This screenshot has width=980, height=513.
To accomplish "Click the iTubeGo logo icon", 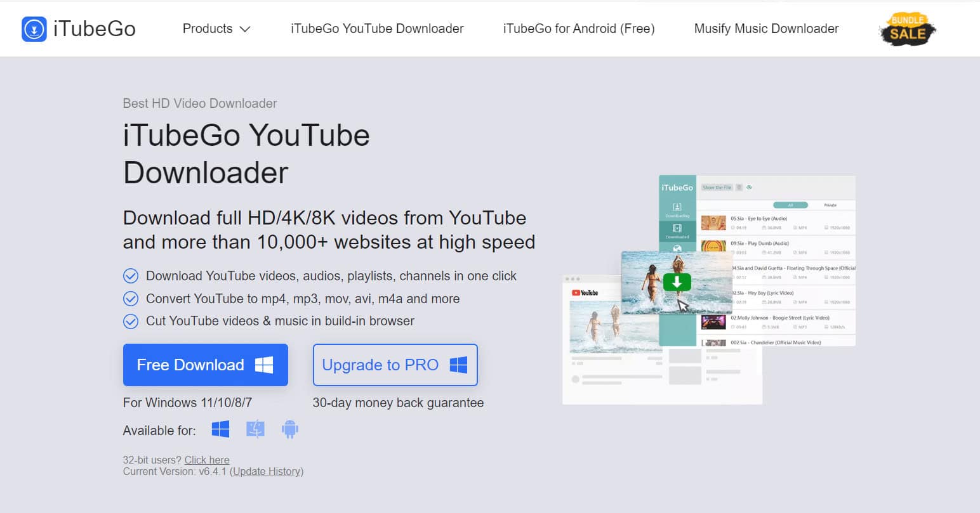I will click(x=34, y=29).
